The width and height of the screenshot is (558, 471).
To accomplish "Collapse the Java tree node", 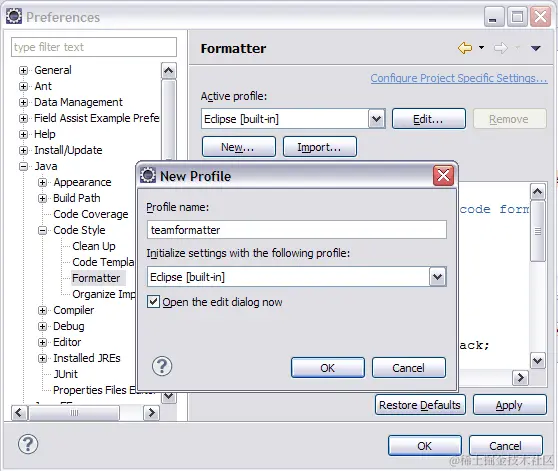I will (x=23, y=166).
